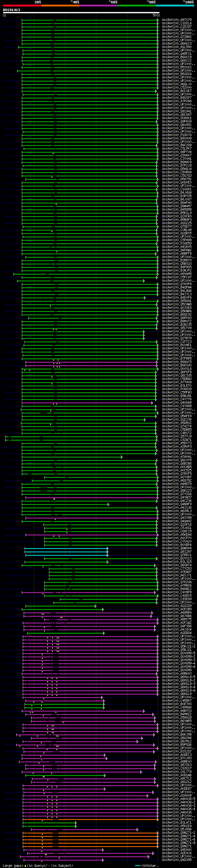
Task: Select hit label UniRef100_C6LTT9
Action: 177,772
